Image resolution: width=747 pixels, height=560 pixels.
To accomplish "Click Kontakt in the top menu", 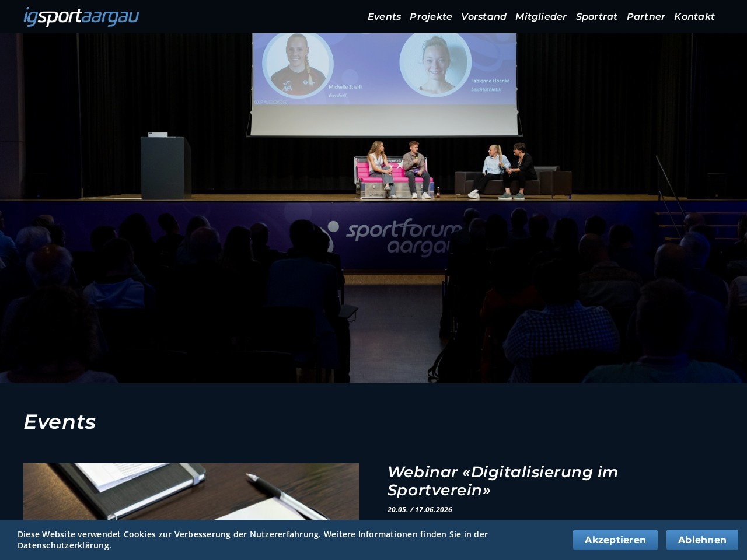I will click(x=694, y=17).
